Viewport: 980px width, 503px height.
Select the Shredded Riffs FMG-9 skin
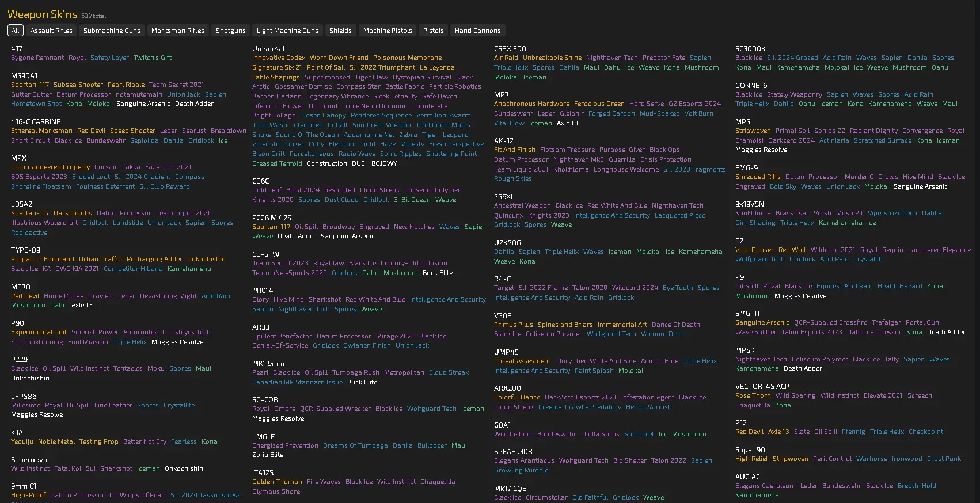pos(758,177)
